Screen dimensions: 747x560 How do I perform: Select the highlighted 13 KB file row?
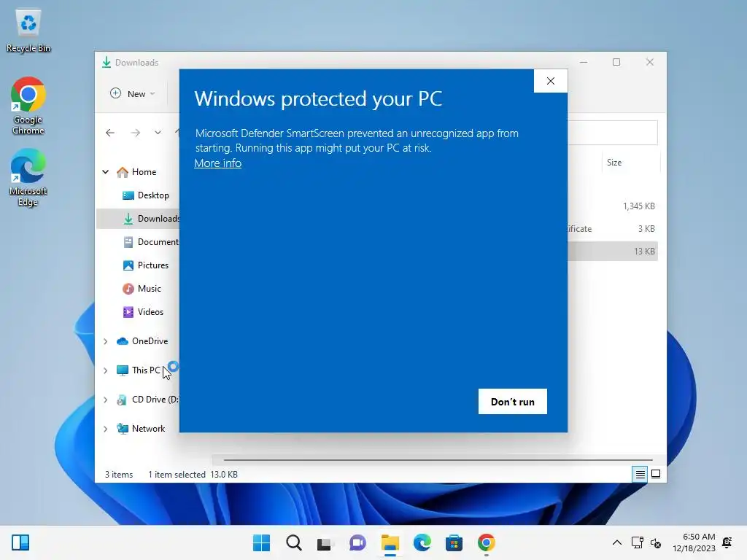click(613, 251)
